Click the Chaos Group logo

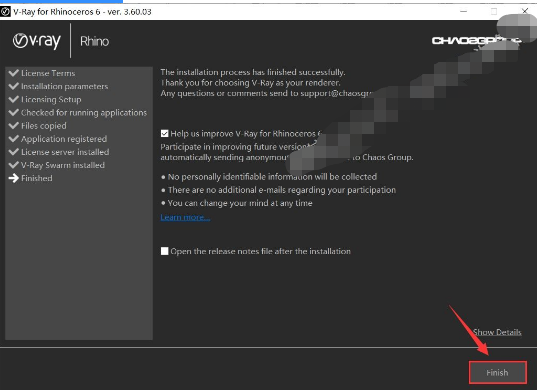point(476,41)
